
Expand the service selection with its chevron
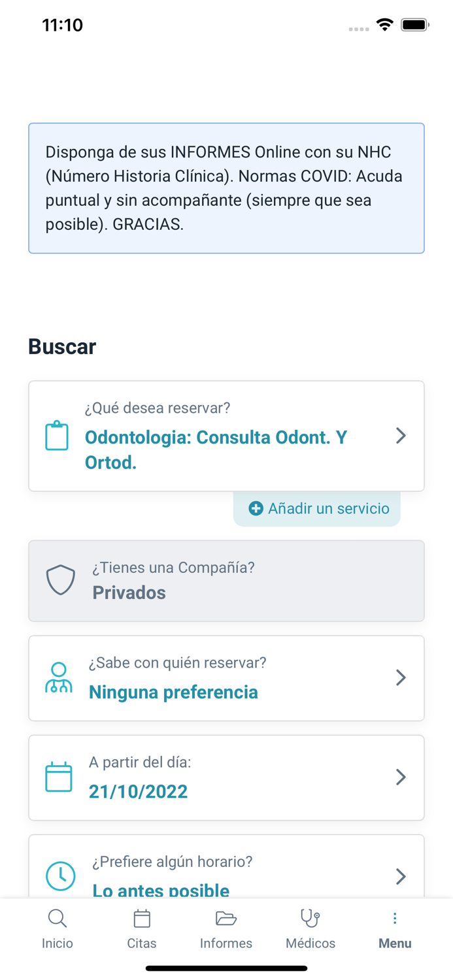click(401, 436)
